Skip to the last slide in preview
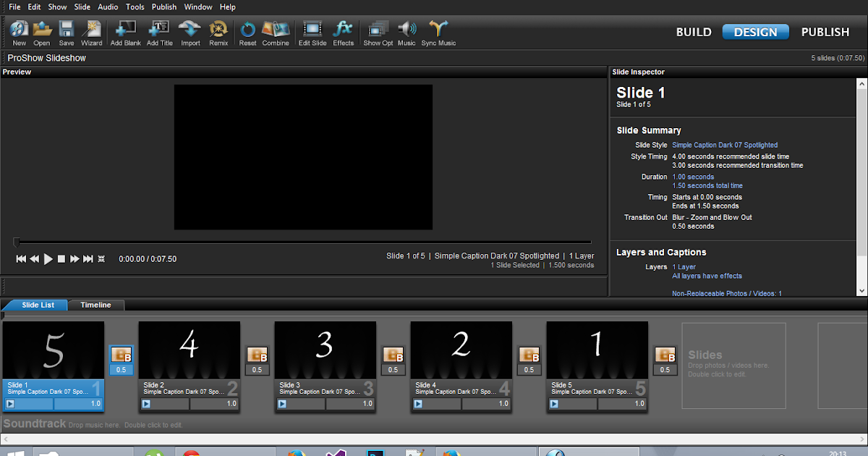 pyautogui.click(x=88, y=258)
